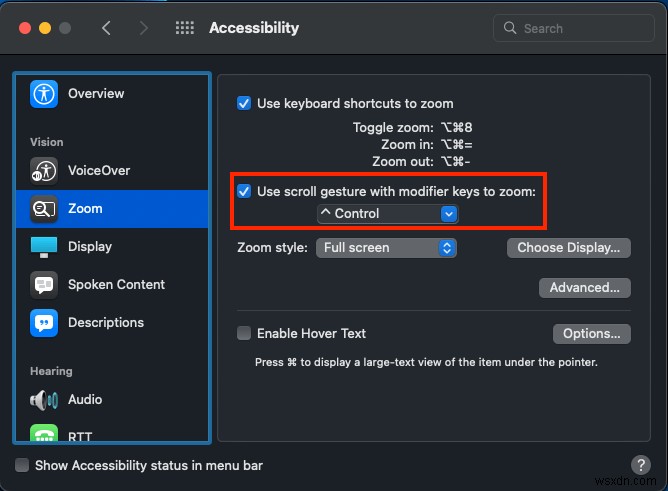
Task: Go back with the left chevron
Action: click(107, 28)
